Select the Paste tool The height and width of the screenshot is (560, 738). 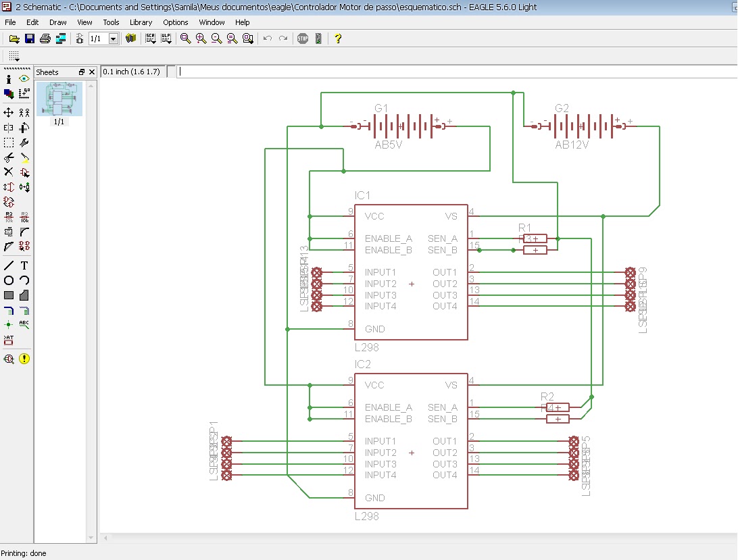click(24, 157)
